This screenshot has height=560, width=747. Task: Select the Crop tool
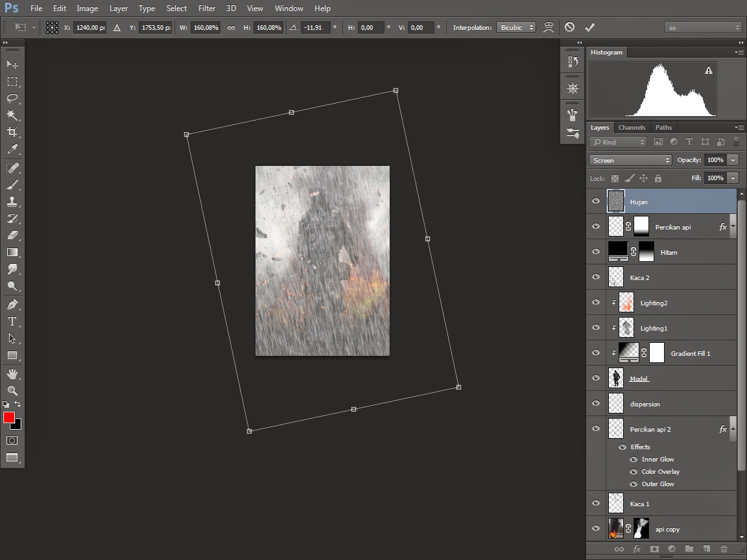tap(12, 132)
